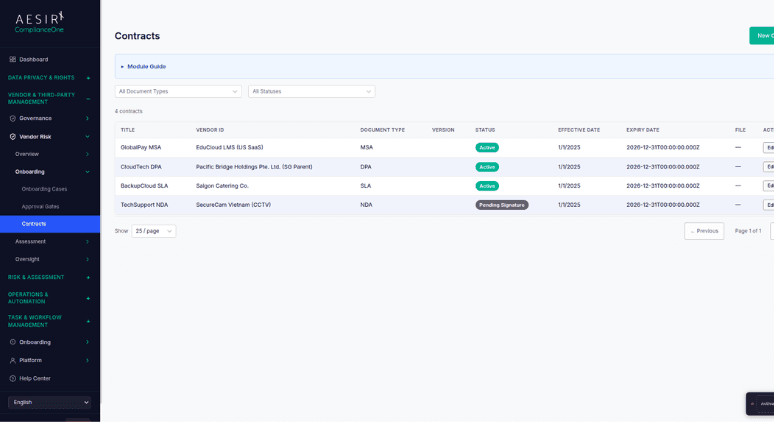Click the SecureCam Vietnam (CCTV) vendor cell
This screenshot has width=774, height=422.
click(233, 205)
